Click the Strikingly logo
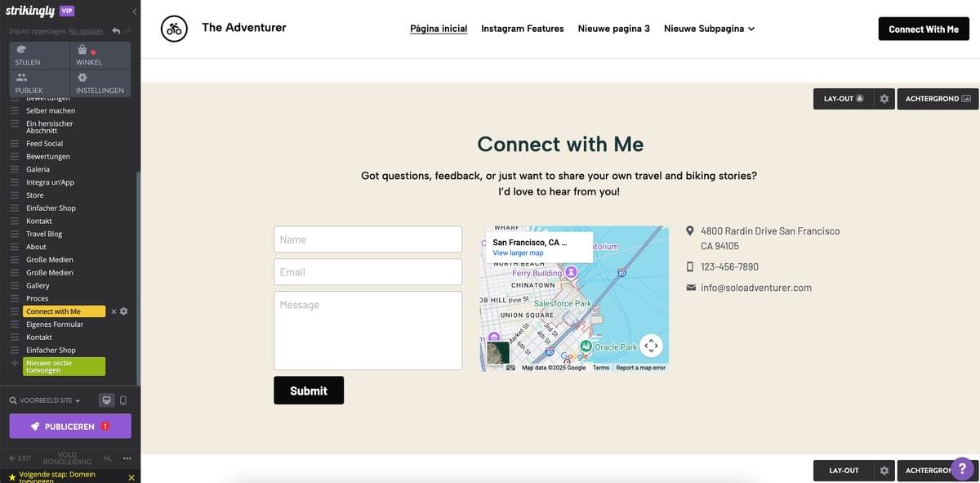Image resolution: width=980 pixels, height=483 pixels. [29, 11]
